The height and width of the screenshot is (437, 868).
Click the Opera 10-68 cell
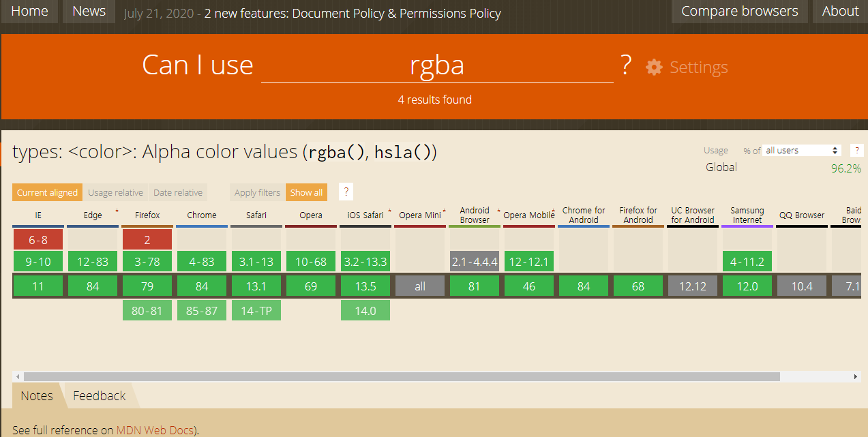(311, 261)
